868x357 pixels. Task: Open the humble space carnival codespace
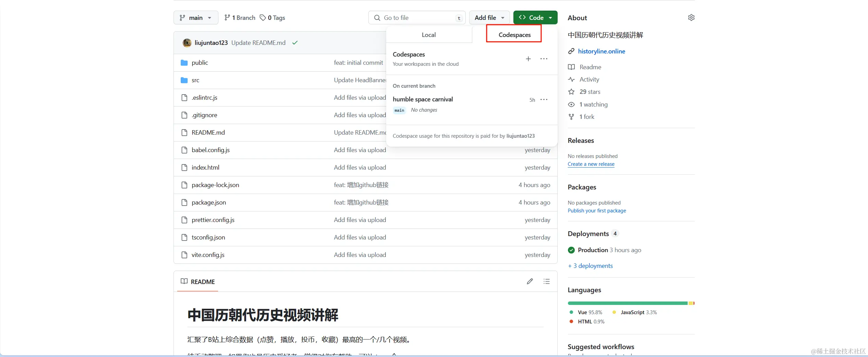coord(423,99)
